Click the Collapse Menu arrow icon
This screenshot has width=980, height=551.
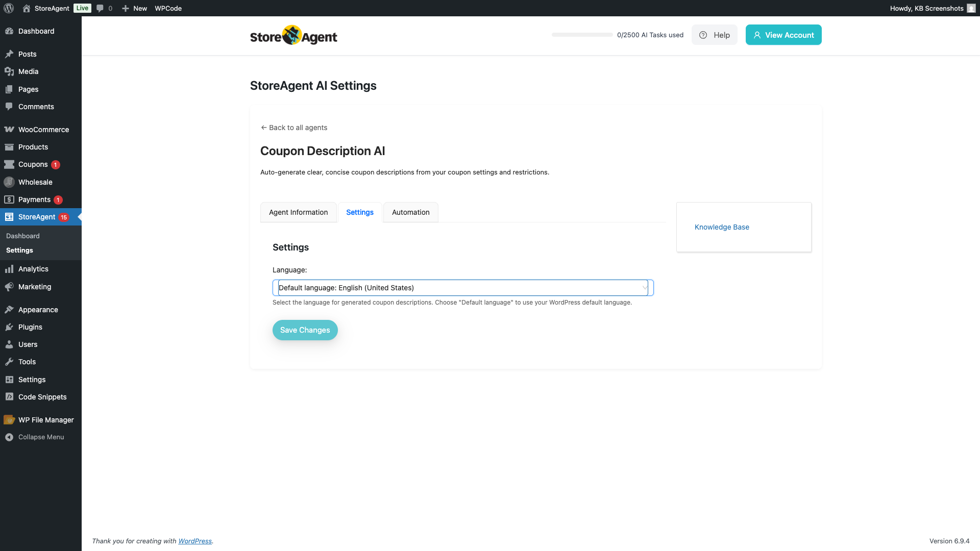click(x=9, y=437)
